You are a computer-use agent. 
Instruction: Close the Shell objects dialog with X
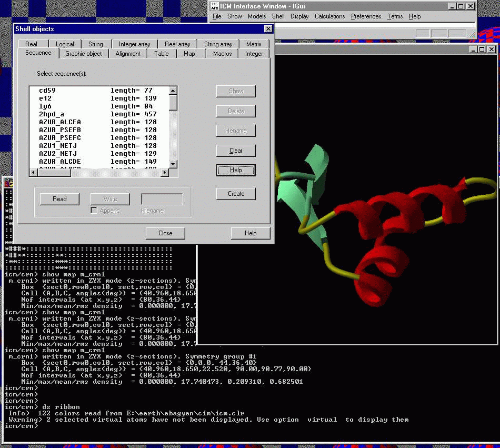point(268,29)
